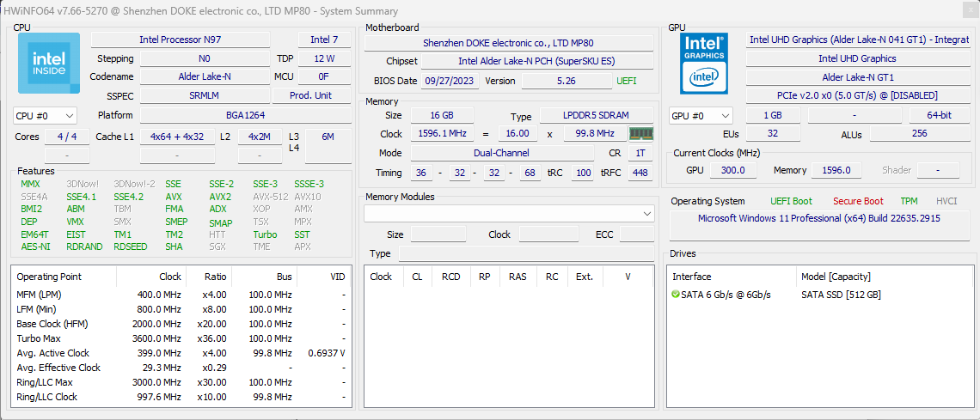
Task: Click the L2 cache 4x2M value
Action: [260, 137]
